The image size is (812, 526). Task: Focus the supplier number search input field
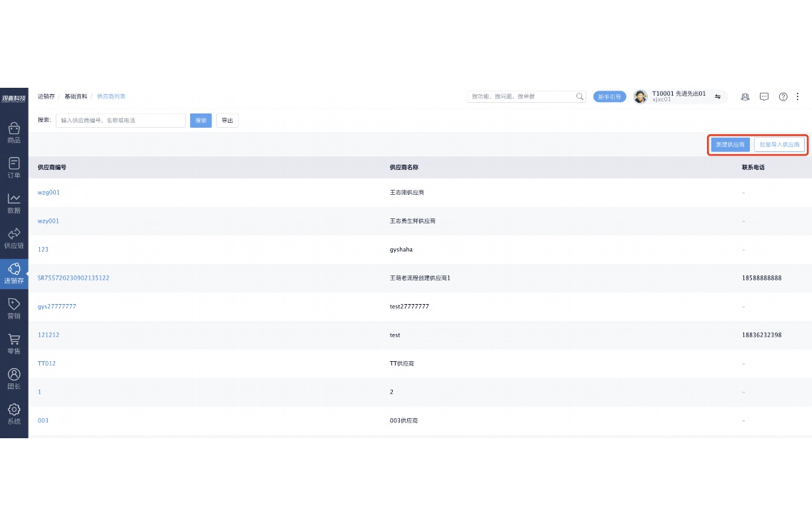coord(120,121)
